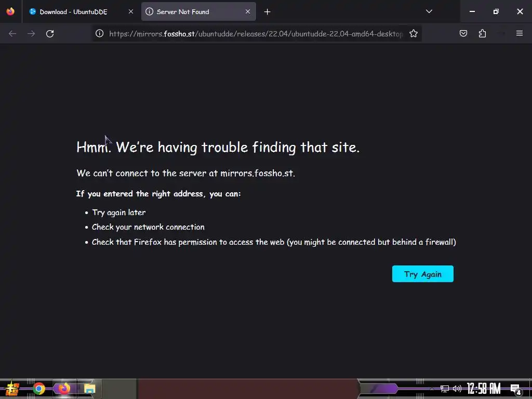Reload the current page
The image size is (532, 399).
[50, 34]
